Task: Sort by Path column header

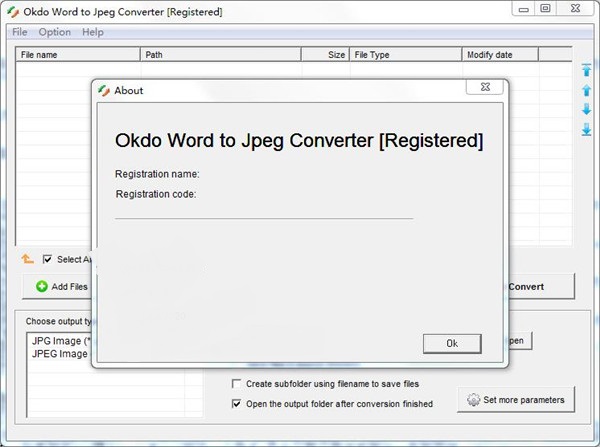Action: pyautogui.click(x=221, y=55)
